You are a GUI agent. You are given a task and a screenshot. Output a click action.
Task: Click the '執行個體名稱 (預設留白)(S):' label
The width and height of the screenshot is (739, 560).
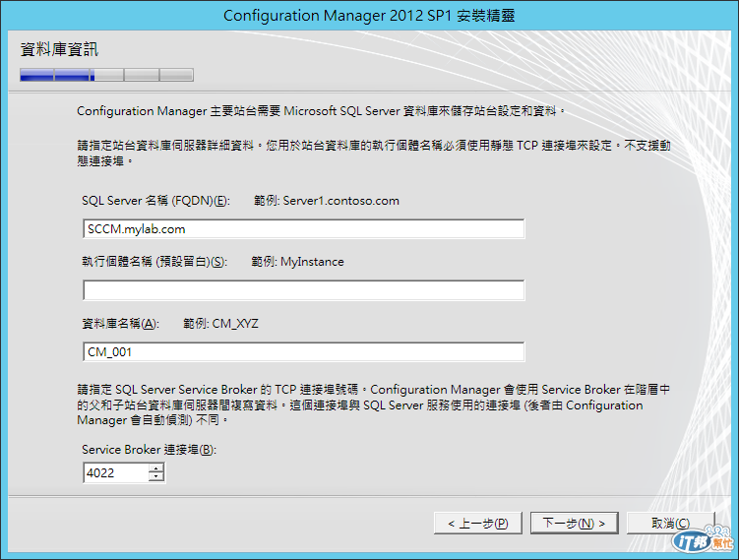[x=154, y=262]
